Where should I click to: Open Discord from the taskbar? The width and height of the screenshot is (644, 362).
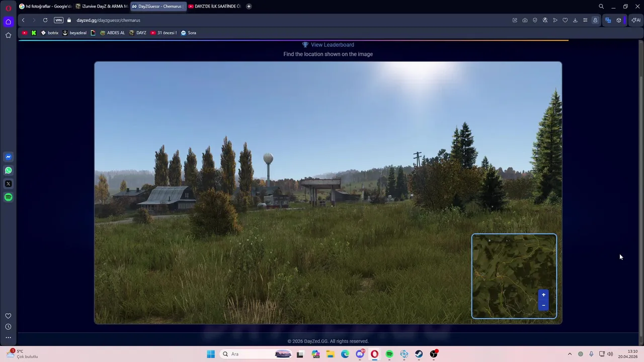tap(360, 354)
